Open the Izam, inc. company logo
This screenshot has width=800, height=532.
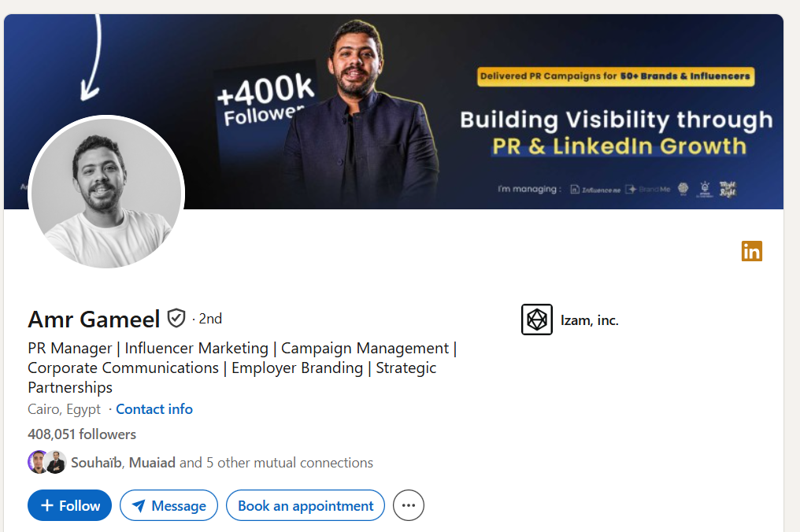point(537,320)
